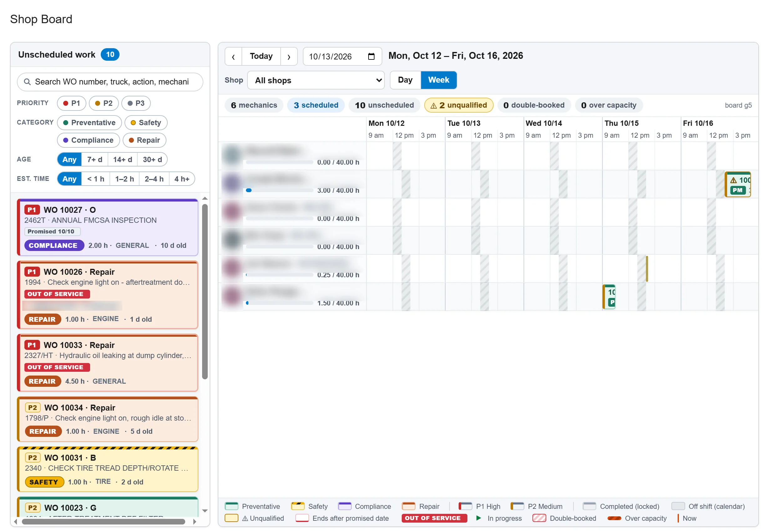The width and height of the screenshot is (769, 532).
Task: Click the 3 scheduled summary chip
Action: pyautogui.click(x=316, y=105)
